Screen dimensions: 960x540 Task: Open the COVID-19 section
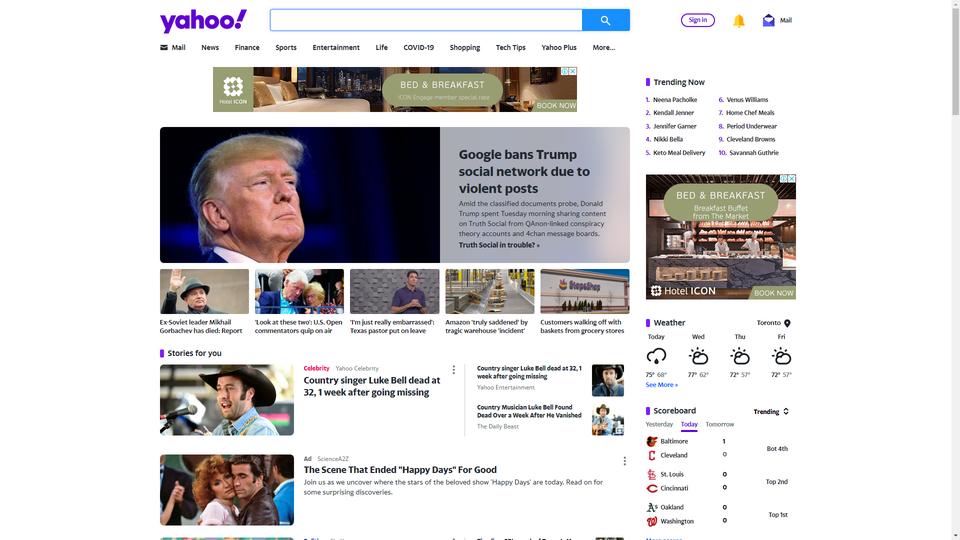pyautogui.click(x=419, y=47)
